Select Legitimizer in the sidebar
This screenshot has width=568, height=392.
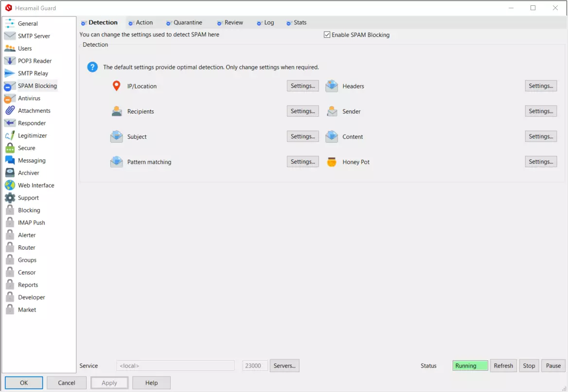(x=32, y=136)
